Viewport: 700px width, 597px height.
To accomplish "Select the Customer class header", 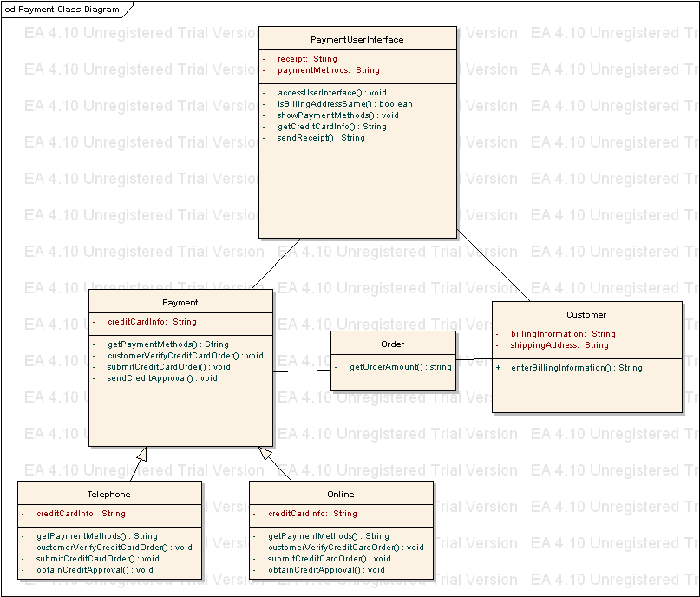I will (x=586, y=314).
